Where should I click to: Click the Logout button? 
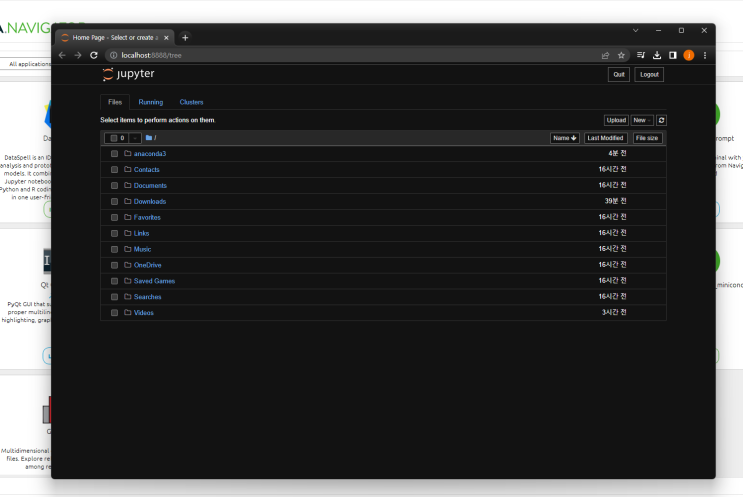tap(649, 74)
